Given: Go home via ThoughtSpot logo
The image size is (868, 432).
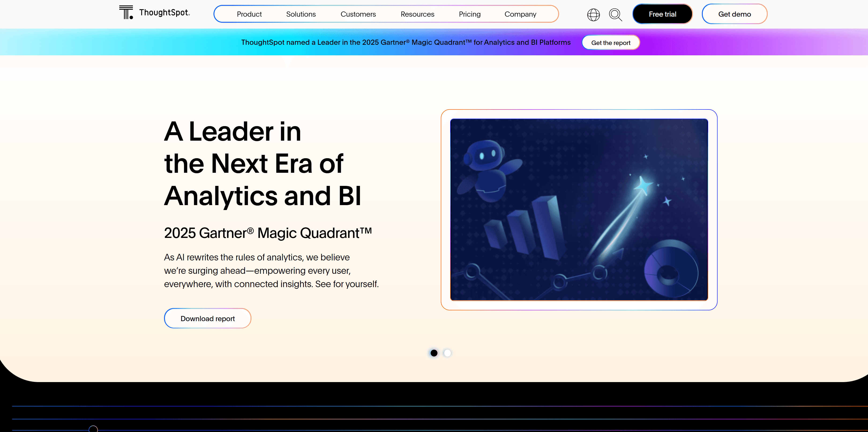Looking at the screenshot, I should pos(155,13).
